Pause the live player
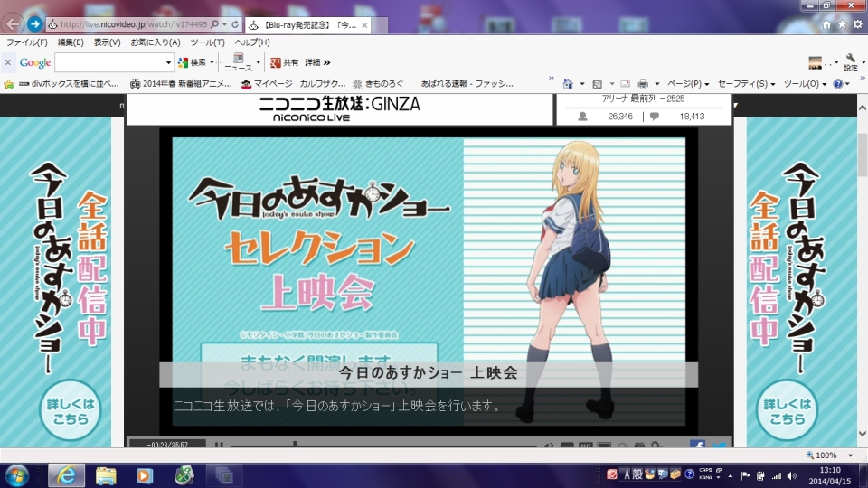The width and height of the screenshot is (868, 488). 219,445
